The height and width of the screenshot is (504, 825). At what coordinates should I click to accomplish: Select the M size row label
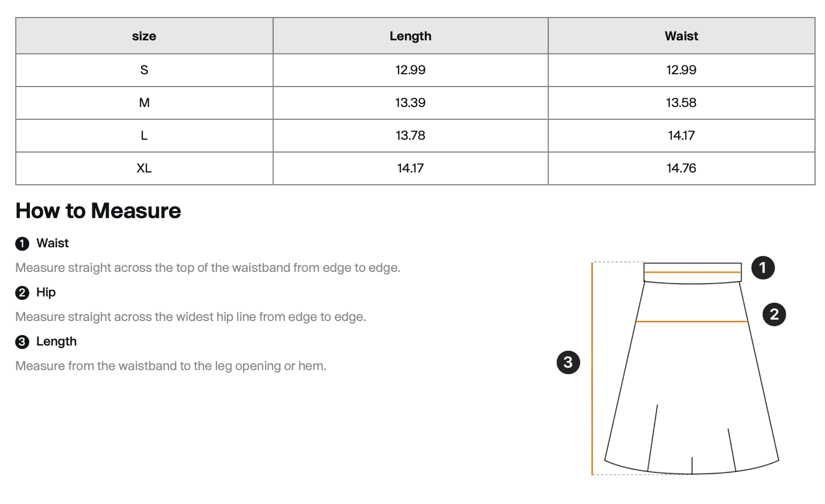(144, 103)
